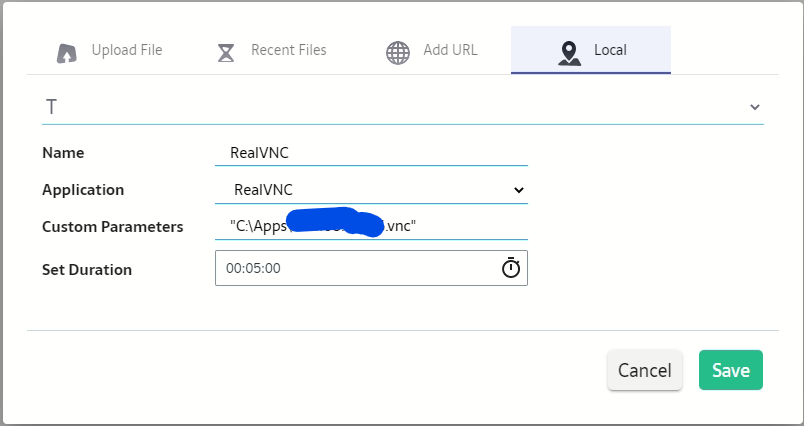Switch to the Upload File tab

pos(126,50)
